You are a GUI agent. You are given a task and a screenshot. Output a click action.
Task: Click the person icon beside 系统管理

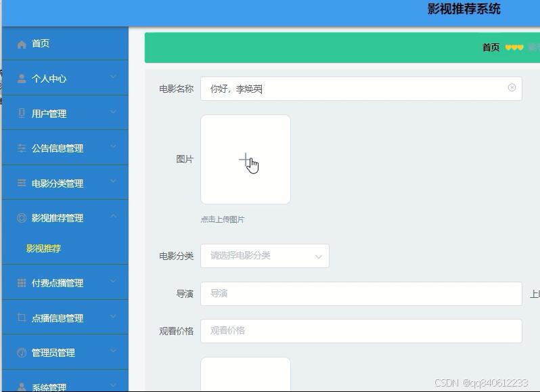[x=22, y=387]
